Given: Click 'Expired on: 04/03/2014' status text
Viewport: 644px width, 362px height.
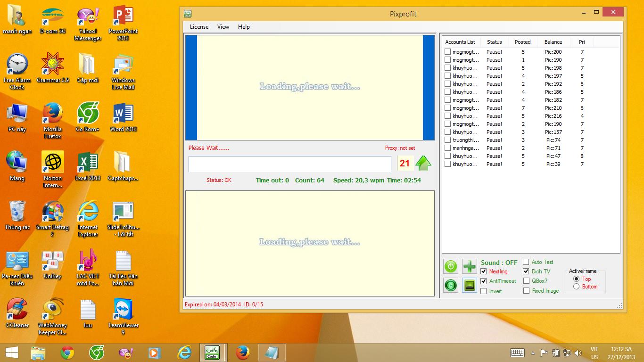Looking at the screenshot, I should pyautogui.click(x=212, y=304).
